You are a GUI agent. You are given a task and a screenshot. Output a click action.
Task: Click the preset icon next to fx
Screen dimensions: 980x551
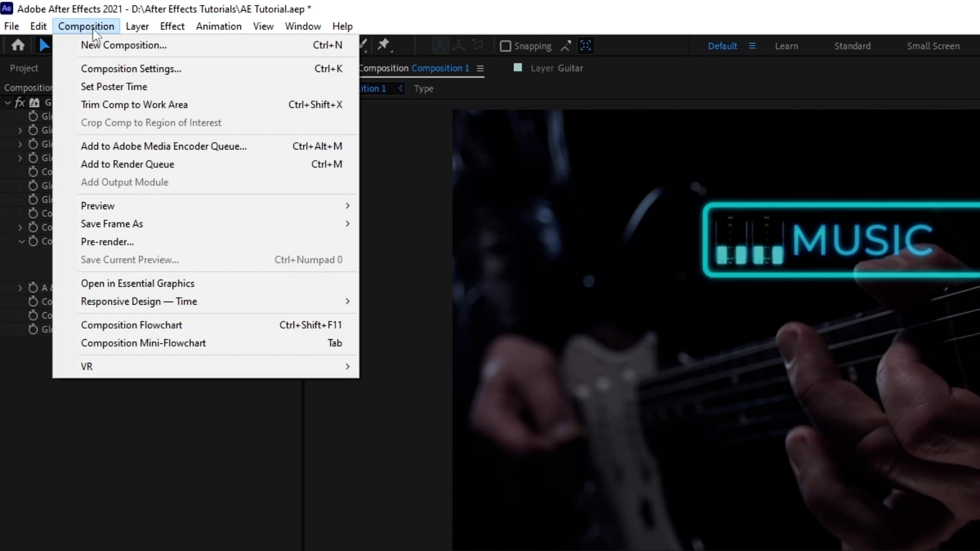(x=34, y=103)
